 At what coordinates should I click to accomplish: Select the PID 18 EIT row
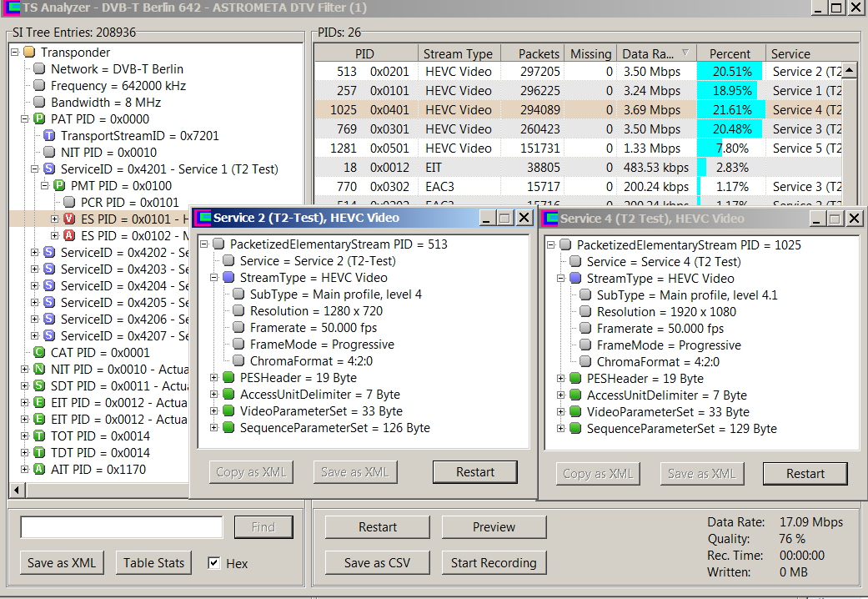(x=579, y=168)
